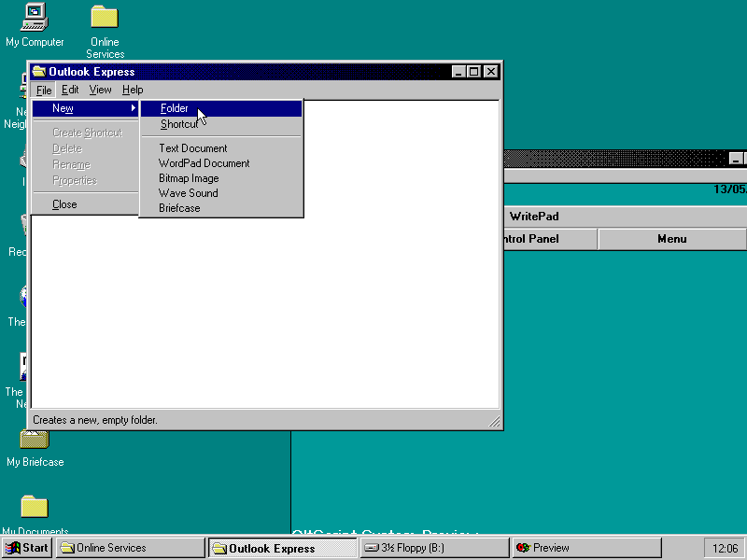This screenshot has width=747, height=560.
Task: Select the 3½ Floppy (B:) taskbar item
Action: (432, 547)
